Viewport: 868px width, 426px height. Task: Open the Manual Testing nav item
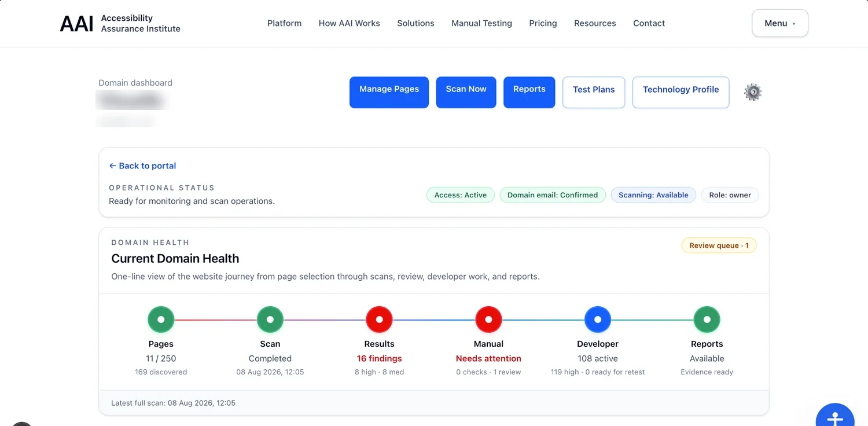pyautogui.click(x=481, y=23)
